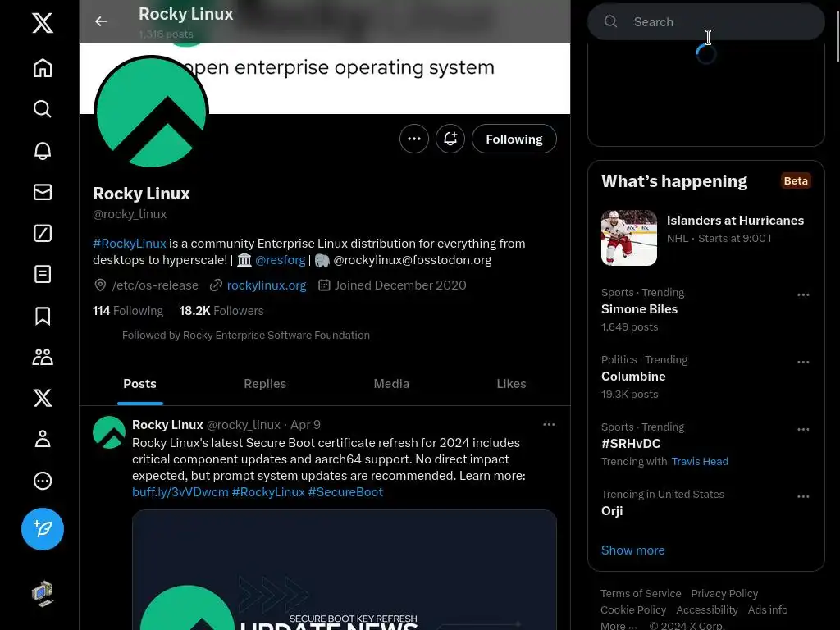The width and height of the screenshot is (840, 630).
Task: Open the small Rocky Linux avatar on Apr 9 post
Action: [x=109, y=431]
